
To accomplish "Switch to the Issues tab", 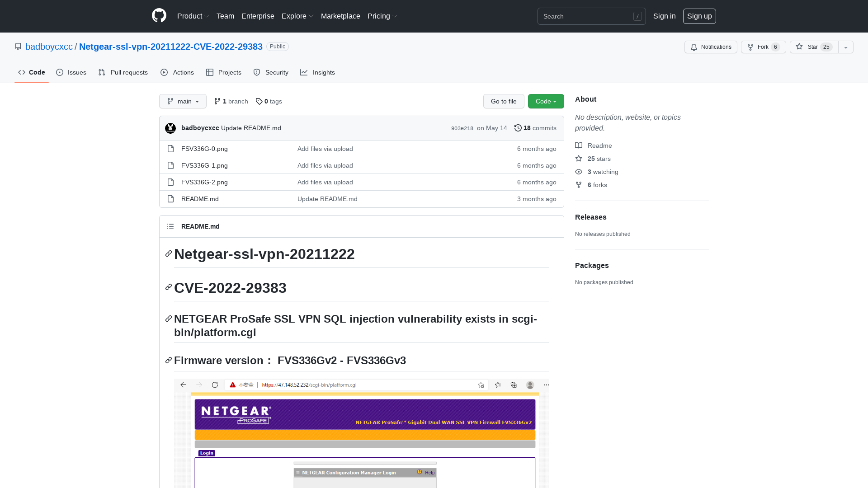I will point(71,72).
